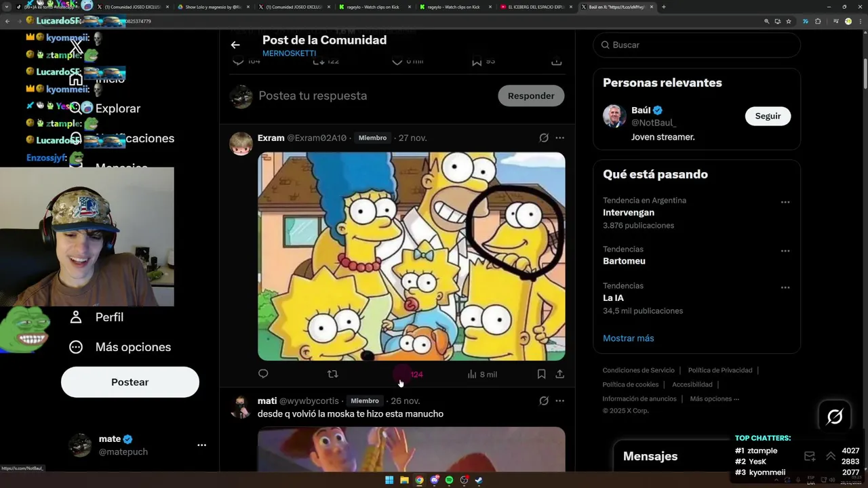Open the Woody image in mati's post
868x488 pixels.
[412, 449]
